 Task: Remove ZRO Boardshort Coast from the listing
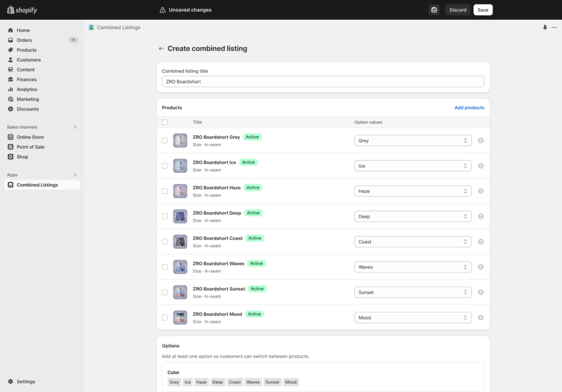click(481, 242)
